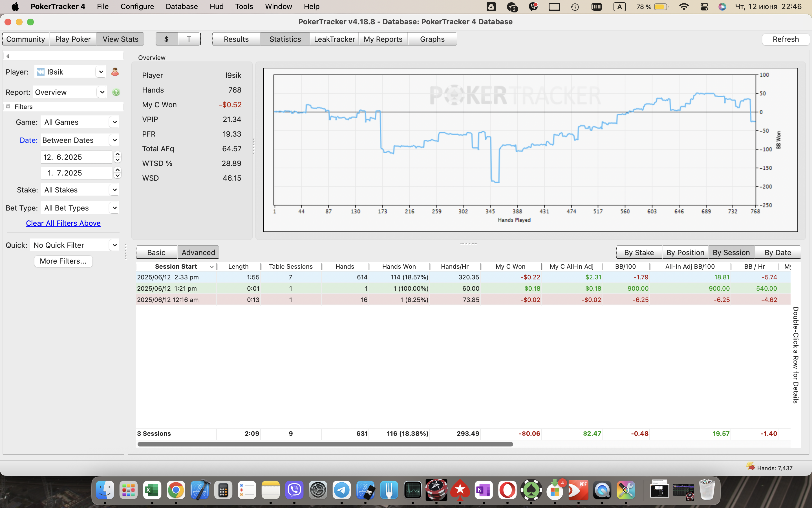Open the Database menu
Screen dimensions: 812x508
[x=182, y=6]
